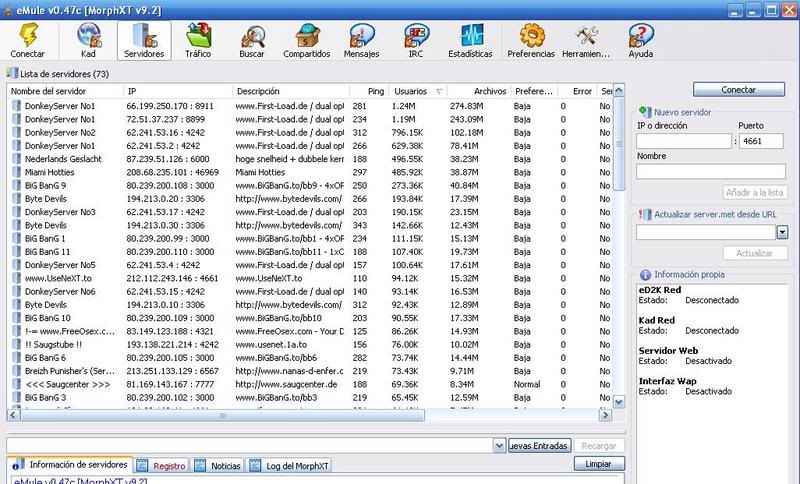Sort by the Descripción column header
The image size is (800, 484).
[291, 91]
